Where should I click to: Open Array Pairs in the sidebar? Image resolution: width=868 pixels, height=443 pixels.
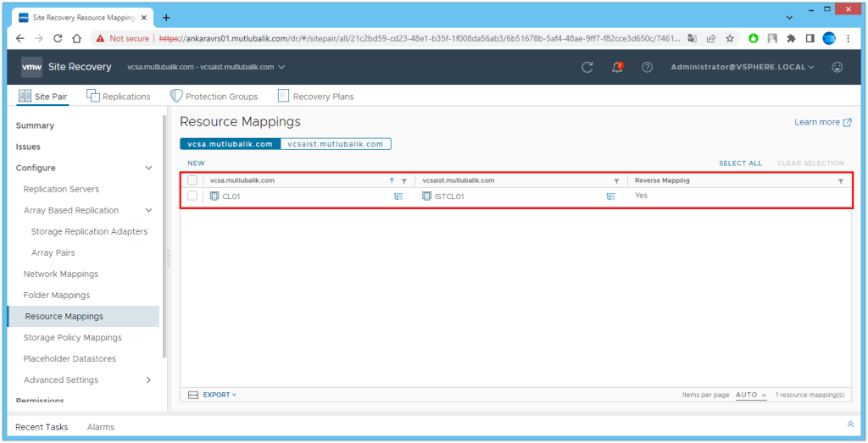pos(53,252)
